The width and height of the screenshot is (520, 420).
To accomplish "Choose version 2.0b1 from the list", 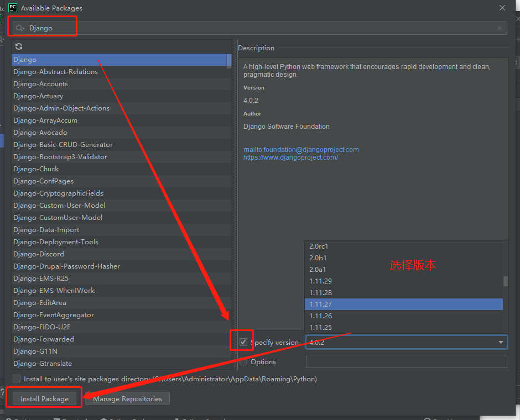I will (x=404, y=258).
